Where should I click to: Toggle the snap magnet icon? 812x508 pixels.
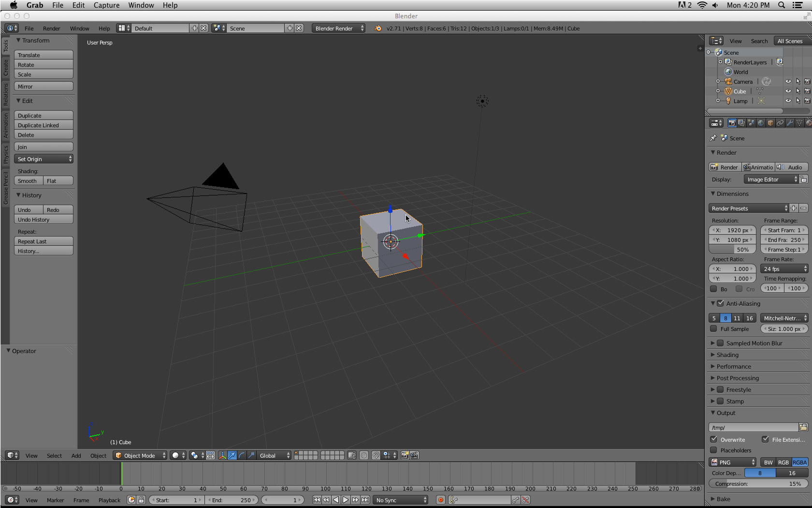click(x=376, y=455)
